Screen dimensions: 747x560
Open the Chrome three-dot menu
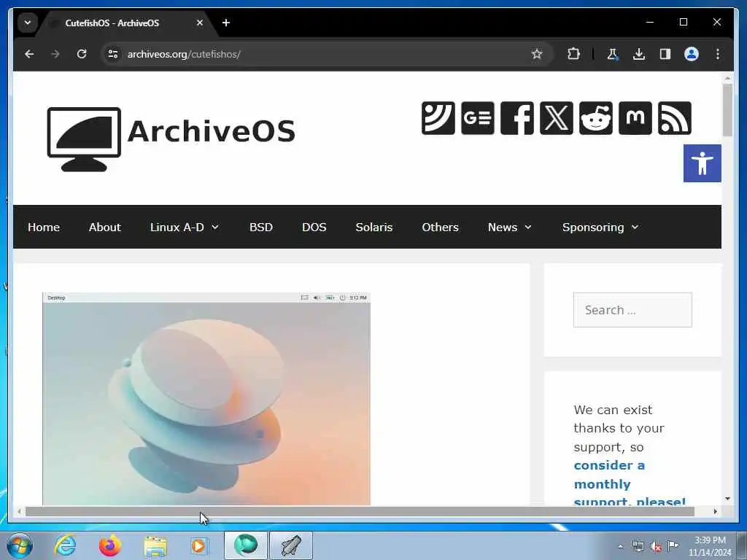718,54
